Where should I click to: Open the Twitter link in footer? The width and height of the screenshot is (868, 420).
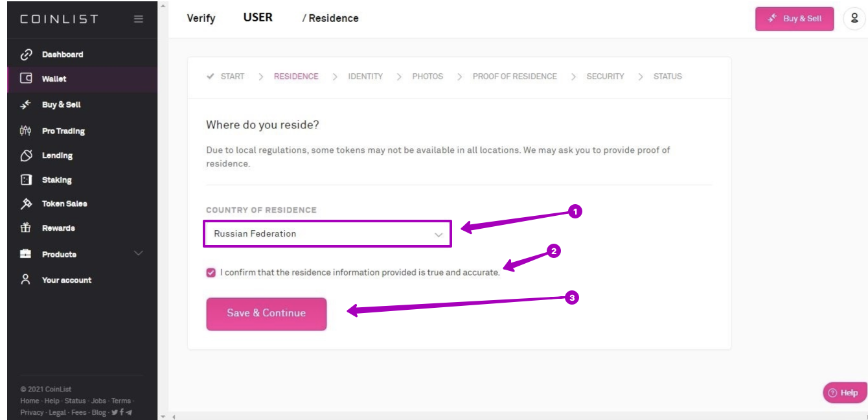115,412
